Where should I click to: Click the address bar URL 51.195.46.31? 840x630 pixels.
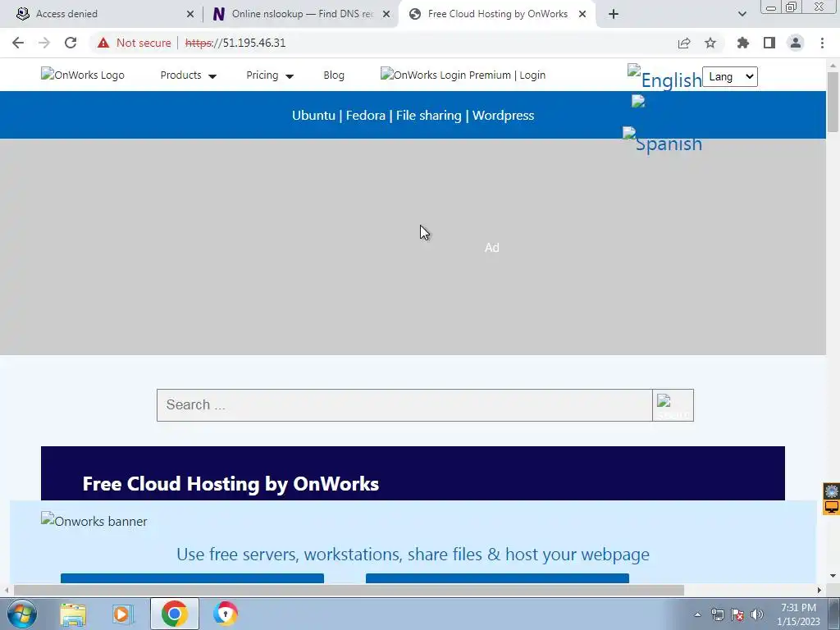pos(235,43)
